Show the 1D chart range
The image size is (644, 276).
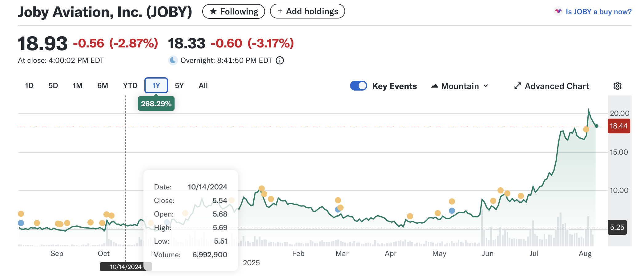tap(29, 86)
